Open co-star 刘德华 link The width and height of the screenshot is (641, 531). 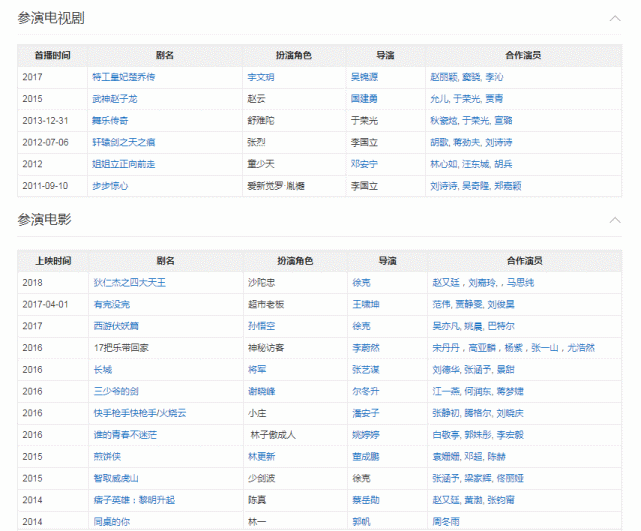click(446, 370)
